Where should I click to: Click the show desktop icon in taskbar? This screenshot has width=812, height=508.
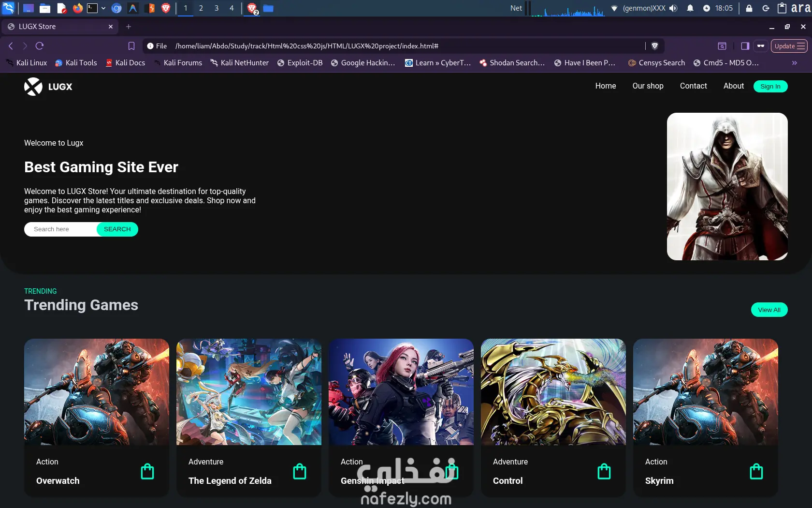(x=29, y=8)
